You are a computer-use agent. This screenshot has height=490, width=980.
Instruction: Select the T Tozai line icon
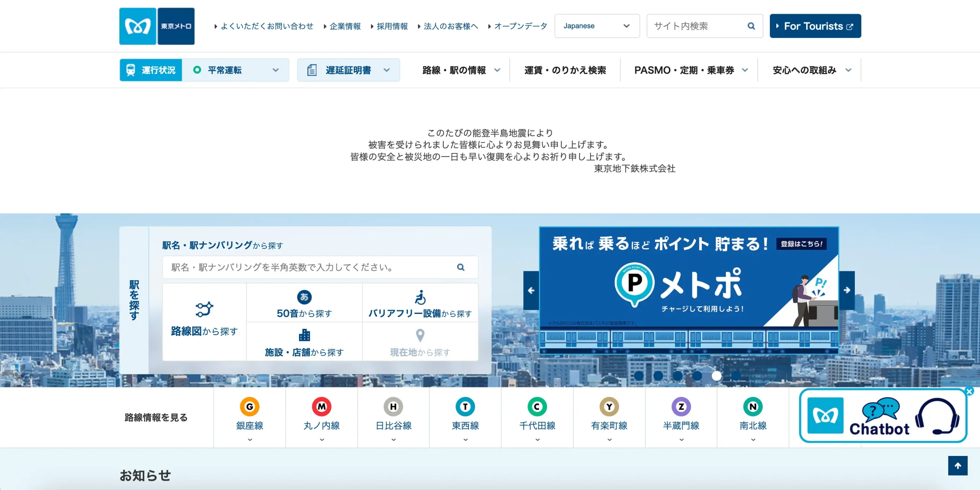point(465,407)
